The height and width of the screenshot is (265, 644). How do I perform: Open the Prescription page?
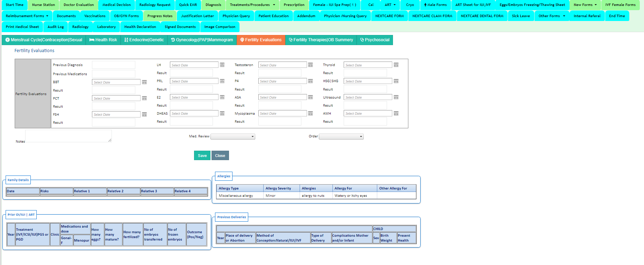tap(294, 5)
